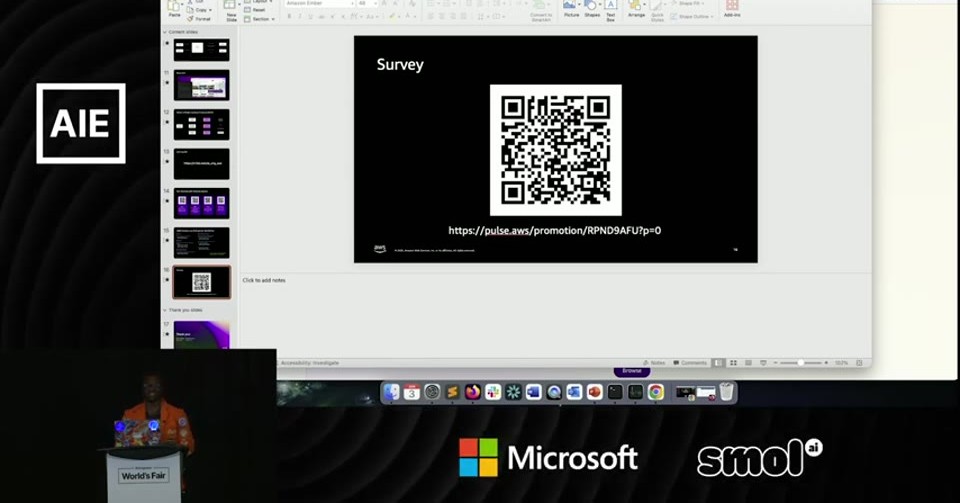Click the QR code image on the slide
960x503 pixels.
click(555, 150)
